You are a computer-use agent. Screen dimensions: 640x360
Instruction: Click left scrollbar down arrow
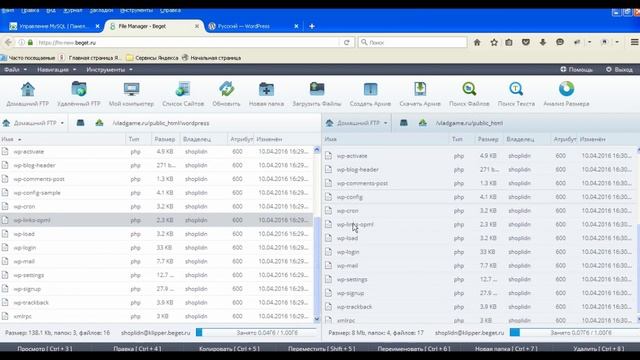click(x=317, y=319)
